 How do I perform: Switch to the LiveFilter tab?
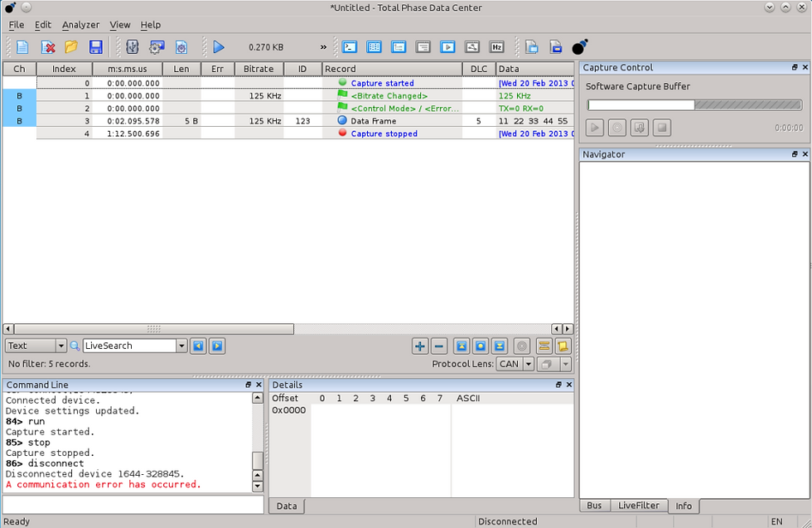(639, 505)
